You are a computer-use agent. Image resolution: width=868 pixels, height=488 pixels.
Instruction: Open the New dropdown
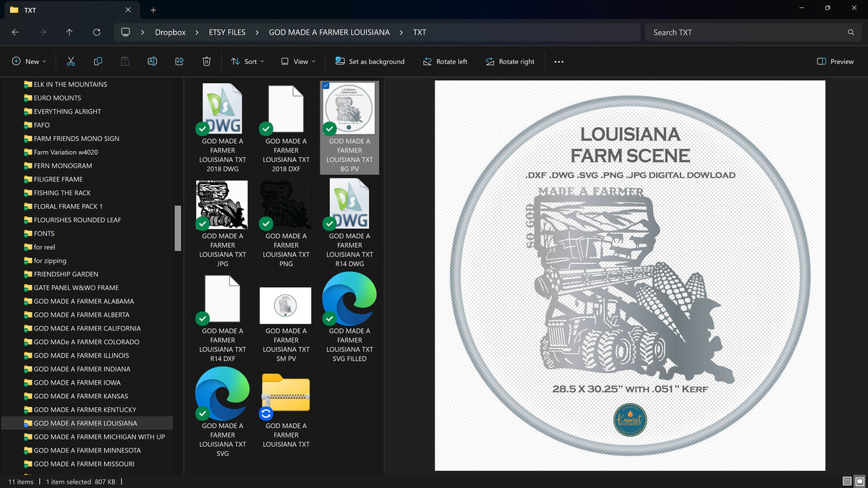(29, 61)
